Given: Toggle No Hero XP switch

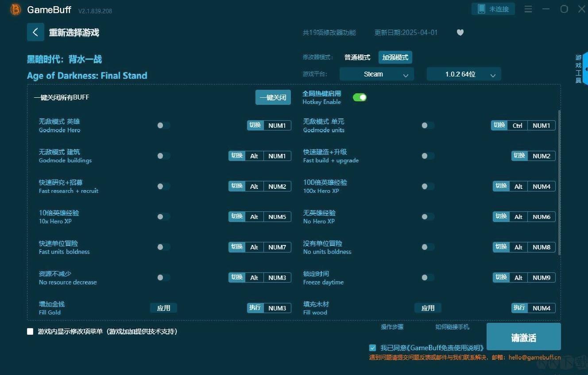Looking at the screenshot, I should [428, 217].
